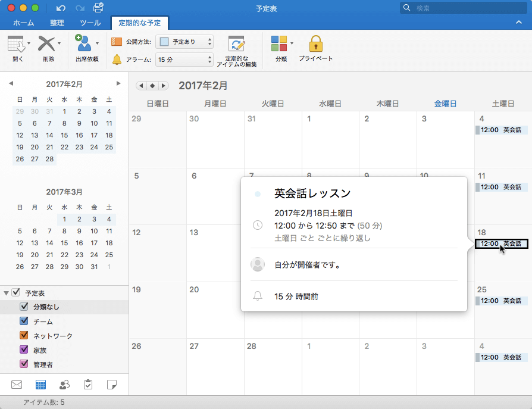Click the 削除 X icon

[x=46, y=44]
